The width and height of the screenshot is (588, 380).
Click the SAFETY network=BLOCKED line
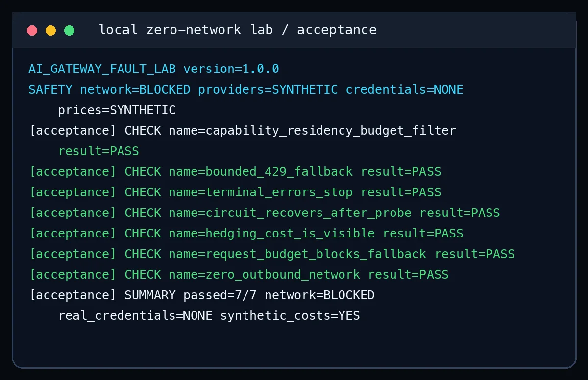[x=246, y=90]
